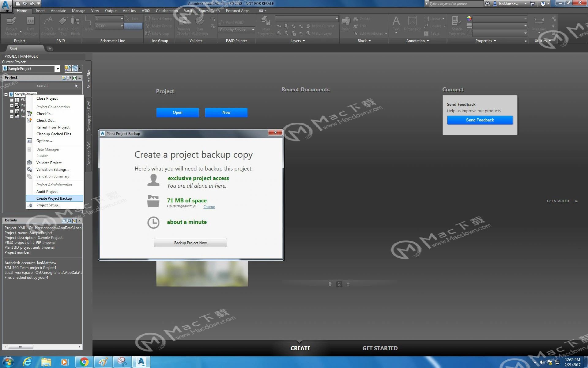Open the CS300 spec dropdown
588x368 pixels.
coord(122,26)
